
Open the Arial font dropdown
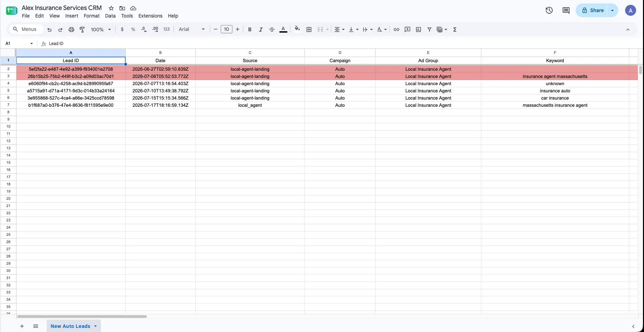click(x=192, y=30)
